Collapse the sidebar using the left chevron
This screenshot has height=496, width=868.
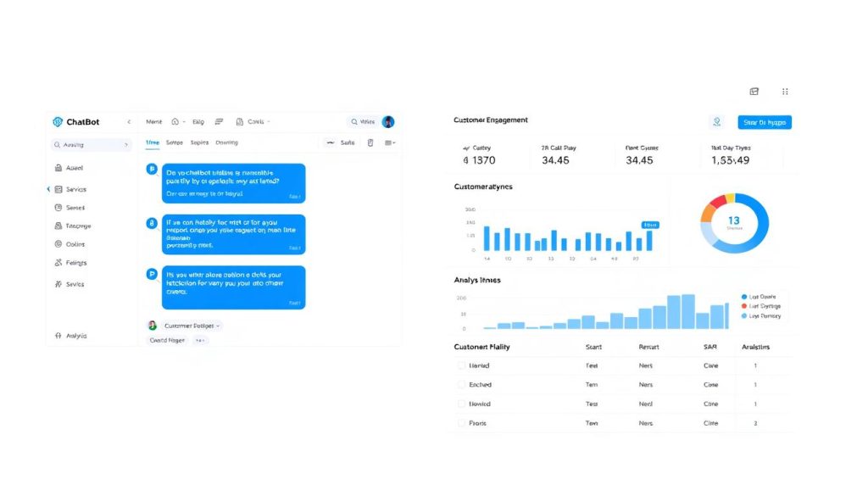click(129, 121)
